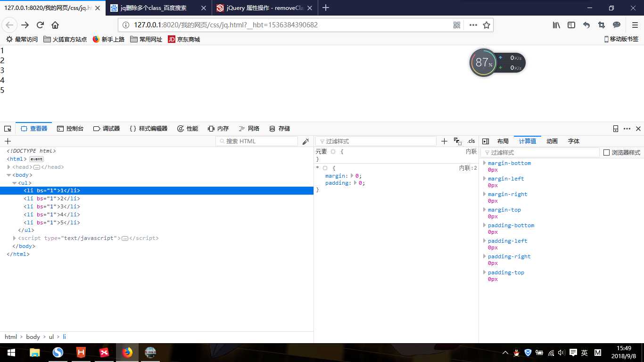Open the 火狐官方站点 bookmark folder
Screen dimensions: 644x362
(x=65, y=40)
